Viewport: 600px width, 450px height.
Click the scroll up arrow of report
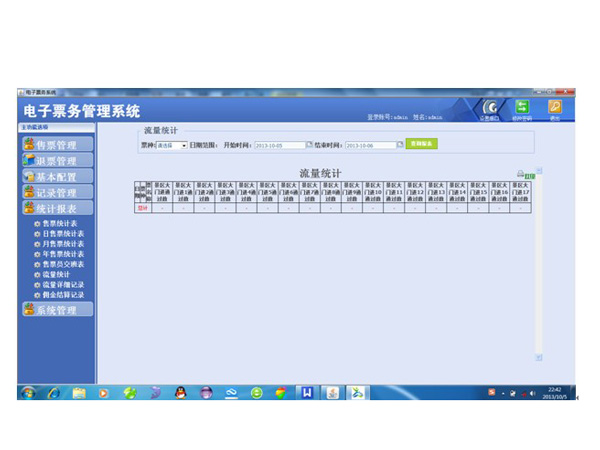coord(539,170)
